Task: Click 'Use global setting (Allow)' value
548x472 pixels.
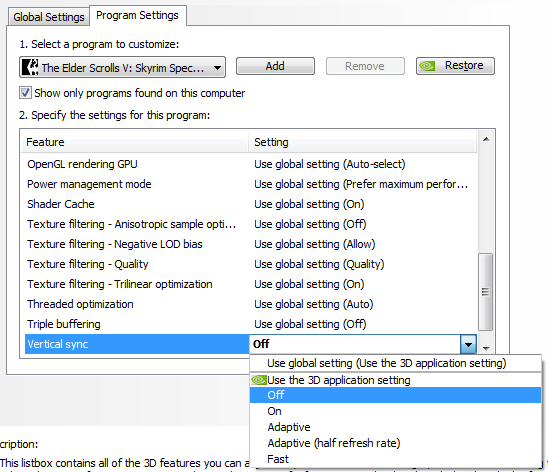Action: [x=315, y=244]
